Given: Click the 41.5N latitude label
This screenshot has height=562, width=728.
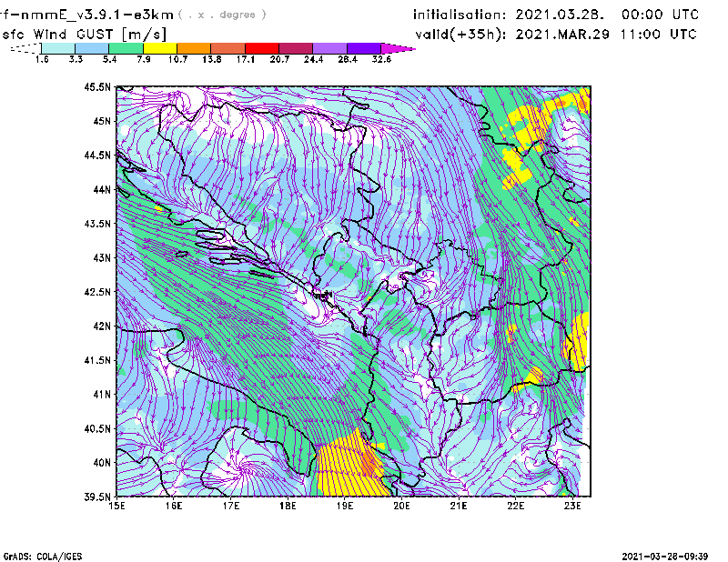Looking at the screenshot, I should coord(98,360).
